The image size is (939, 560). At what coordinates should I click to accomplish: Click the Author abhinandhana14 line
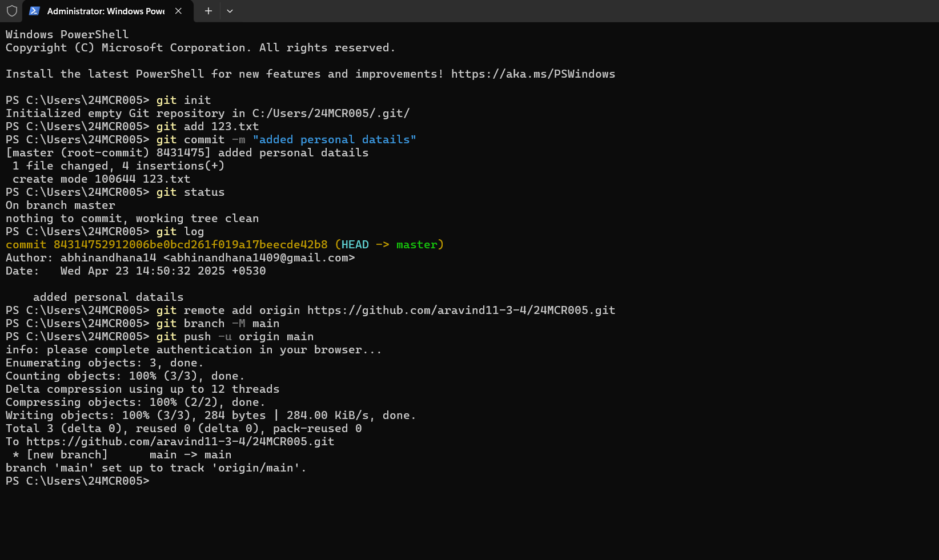tap(180, 258)
